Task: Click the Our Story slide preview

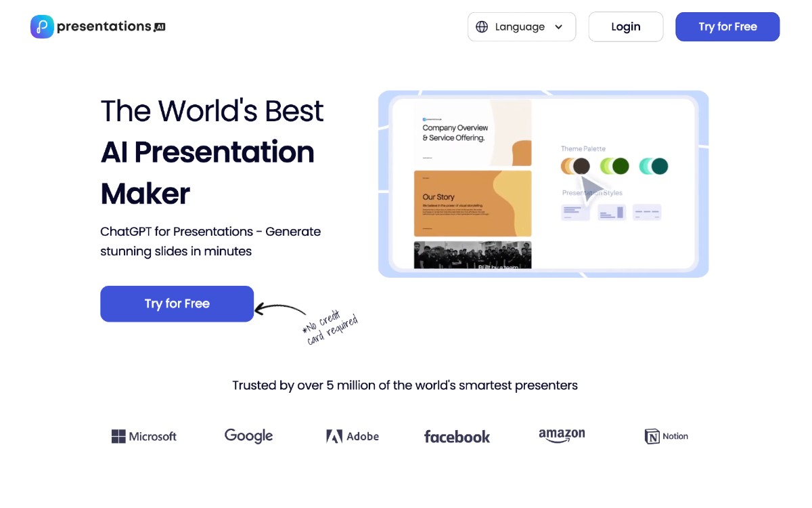Action: pos(473,203)
